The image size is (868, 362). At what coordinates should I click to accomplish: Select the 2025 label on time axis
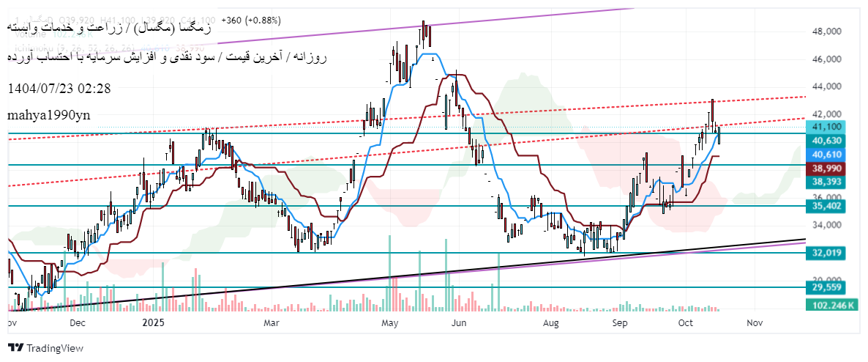click(x=154, y=322)
